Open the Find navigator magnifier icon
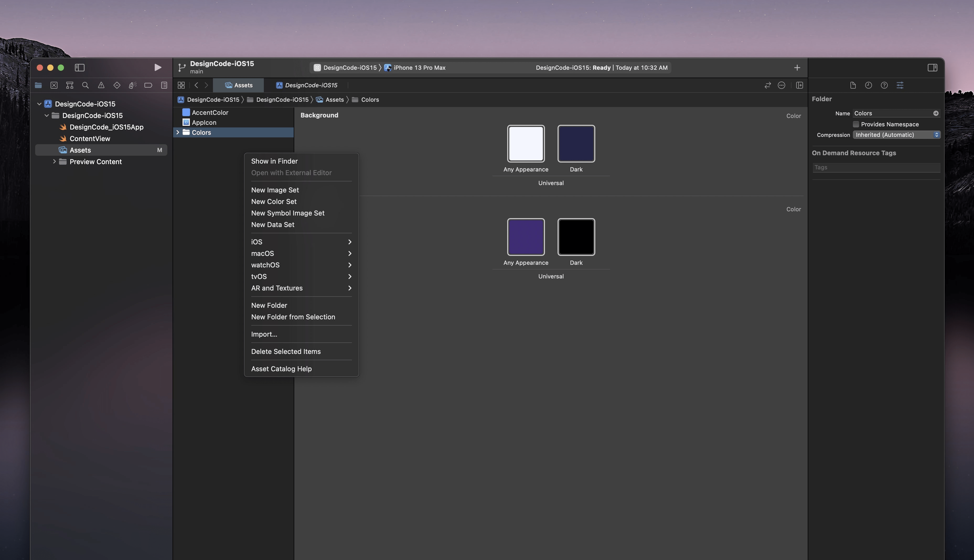974x560 pixels. point(85,85)
